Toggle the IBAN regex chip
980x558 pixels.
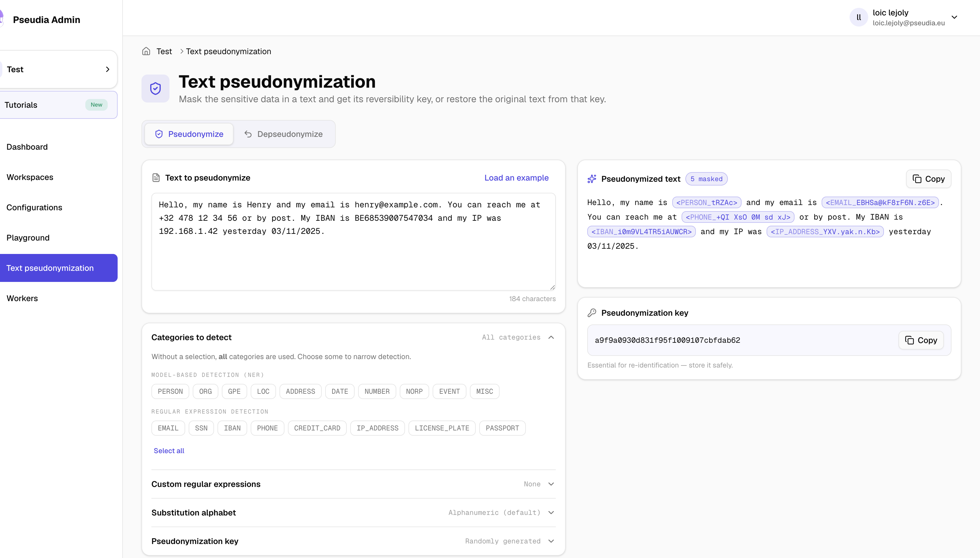[232, 428]
